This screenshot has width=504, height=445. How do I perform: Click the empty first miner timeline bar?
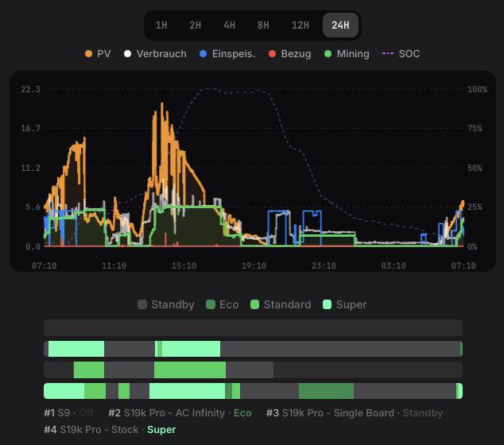click(x=253, y=327)
